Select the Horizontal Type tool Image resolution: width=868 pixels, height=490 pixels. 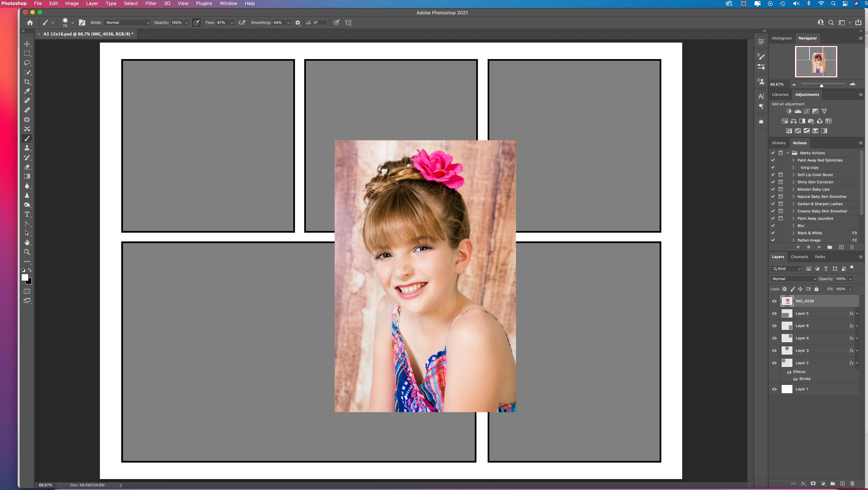27,214
